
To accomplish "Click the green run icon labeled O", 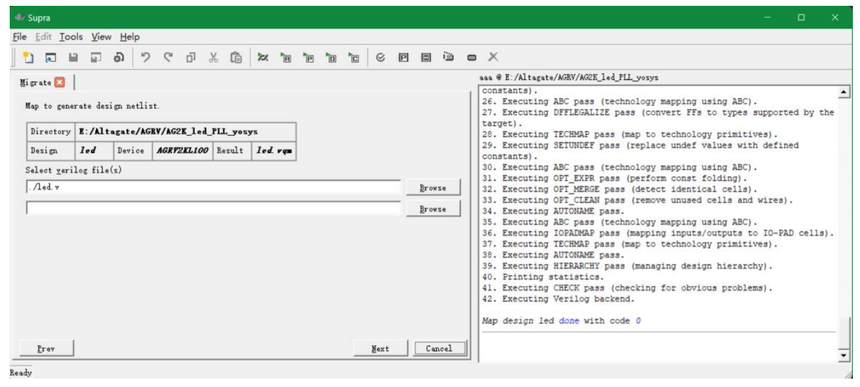I will pos(331,57).
